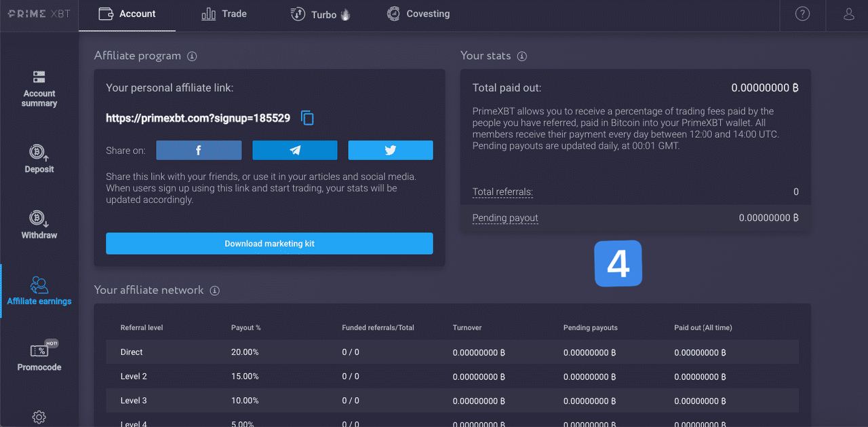Image resolution: width=868 pixels, height=427 pixels.
Task: Select the Direct referral level row
Action: (452, 352)
